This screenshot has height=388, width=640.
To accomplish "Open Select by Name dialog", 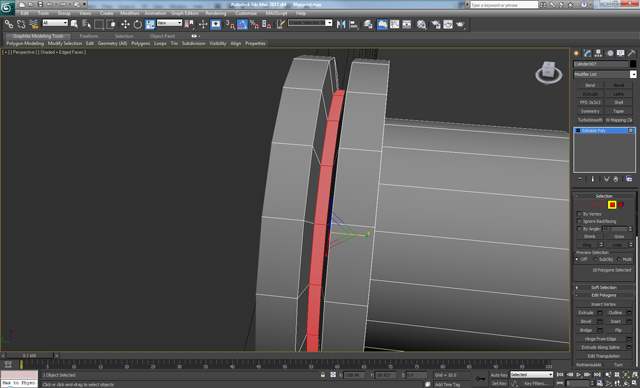I will [86, 24].
